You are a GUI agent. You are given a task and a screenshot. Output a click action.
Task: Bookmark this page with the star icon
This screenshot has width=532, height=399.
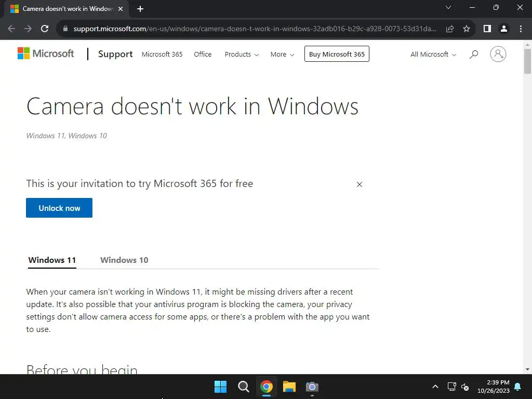click(x=467, y=29)
